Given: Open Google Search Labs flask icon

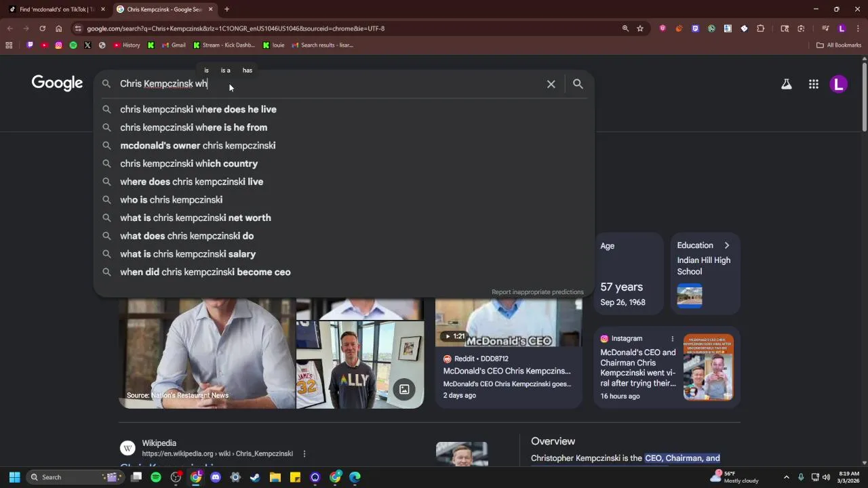Looking at the screenshot, I should click(x=786, y=84).
